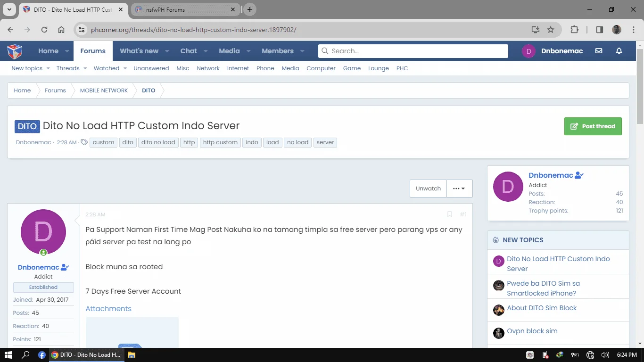The height and width of the screenshot is (362, 644).
Task: Click the DITO prefix label beside title
Action: pyautogui.click(x=27, y=126)
